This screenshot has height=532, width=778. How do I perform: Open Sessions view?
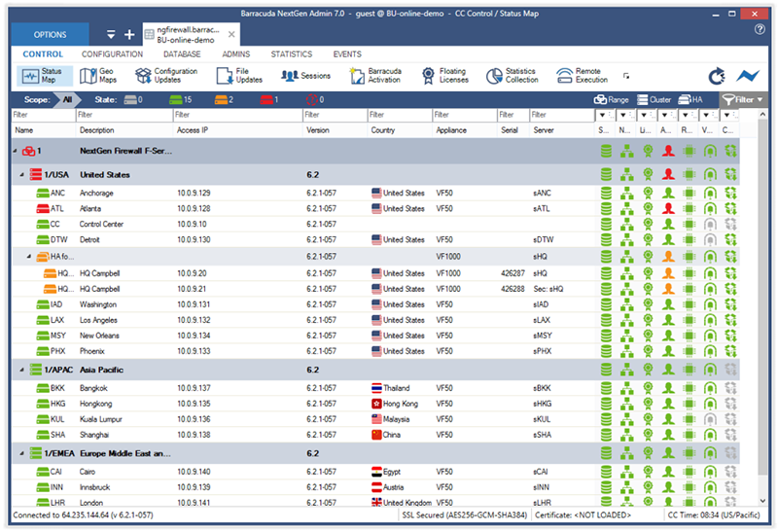coord(305,76)
